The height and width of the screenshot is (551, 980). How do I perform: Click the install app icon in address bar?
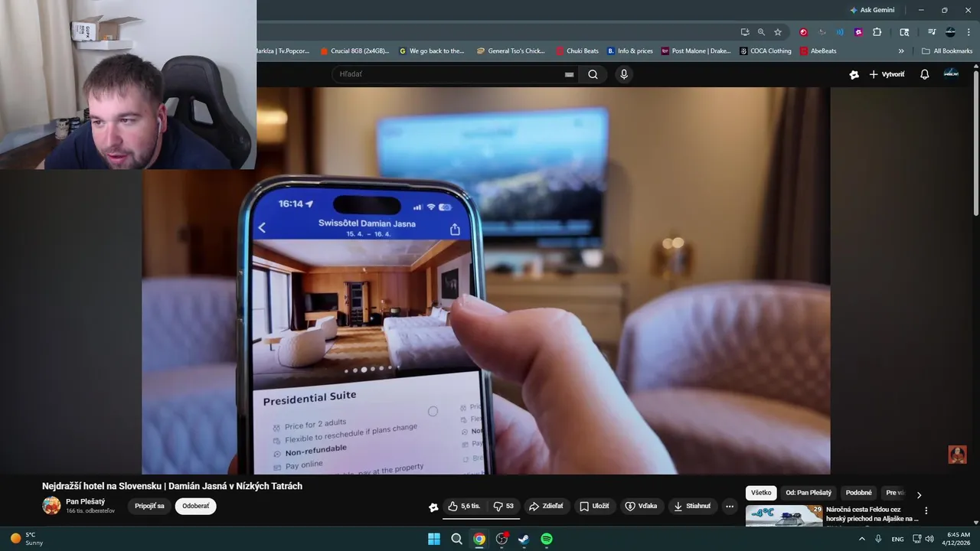744,32
